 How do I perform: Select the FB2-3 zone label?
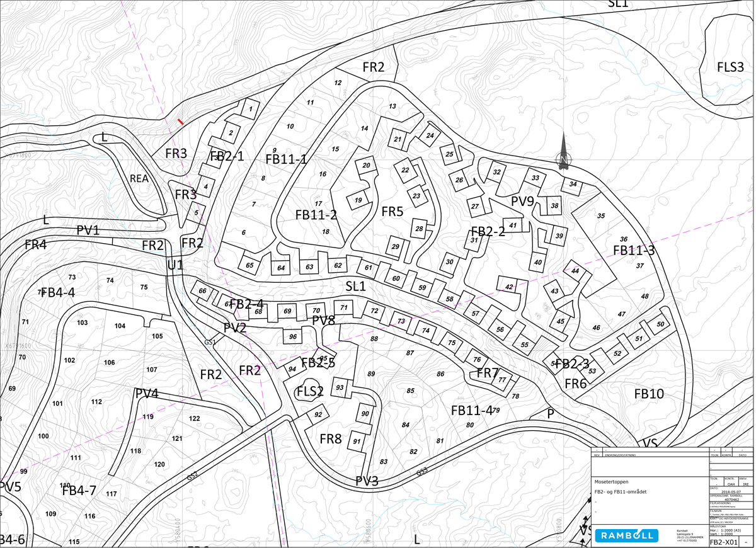[572, 363]
